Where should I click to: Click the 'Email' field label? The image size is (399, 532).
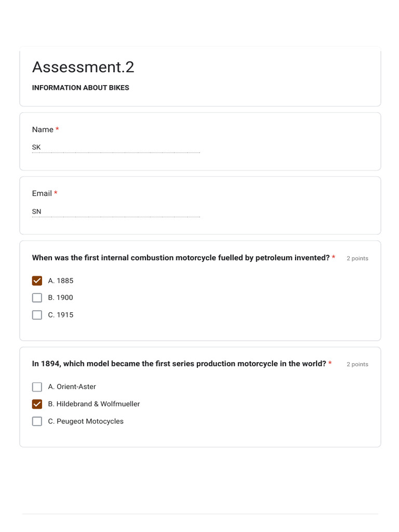click(42, 193)
